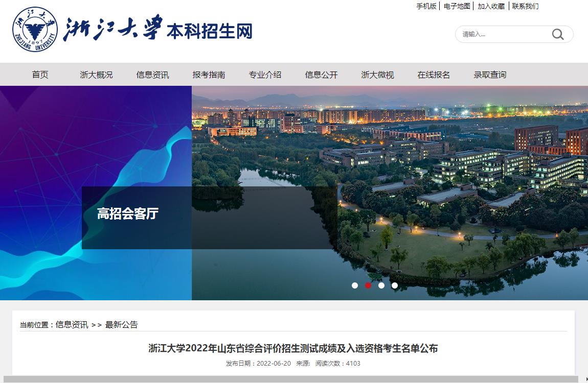This screenshot has height=383, width=588.
Task: Open the 电子地图 link
Action: tap(457, 6)
